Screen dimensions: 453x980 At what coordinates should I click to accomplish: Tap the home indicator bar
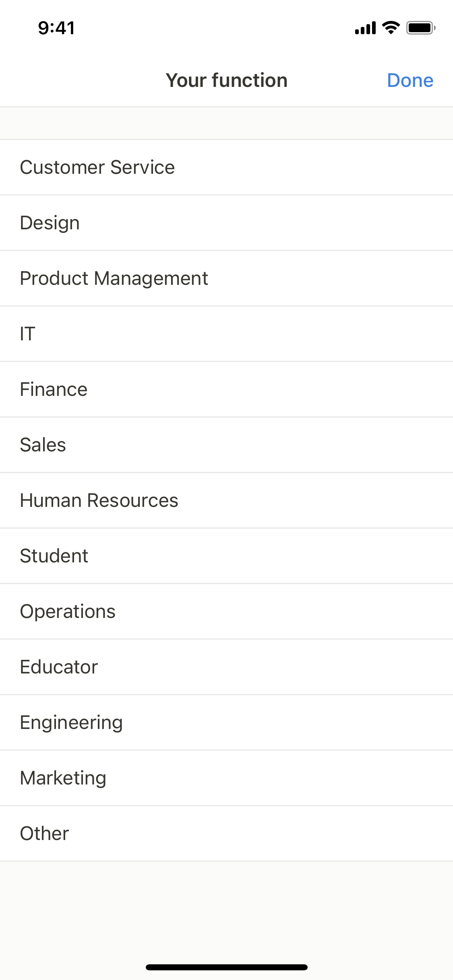(x=227, y=967)
